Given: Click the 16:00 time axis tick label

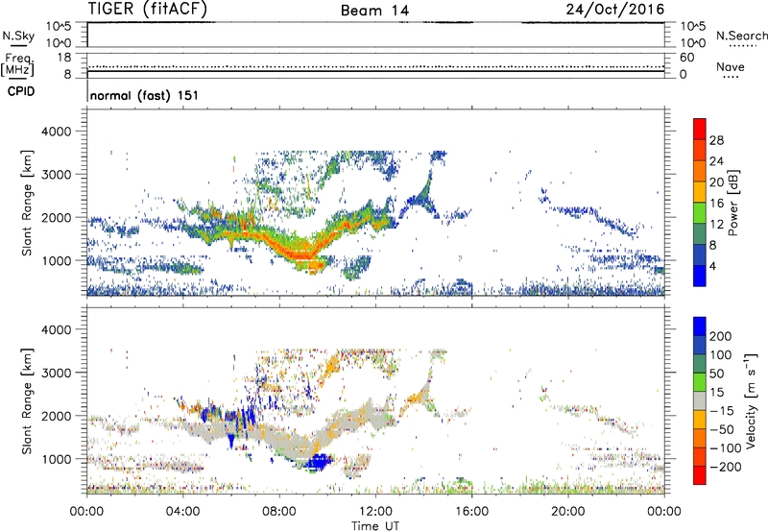Looking at the screenshot, I should [x=471, y=512].
